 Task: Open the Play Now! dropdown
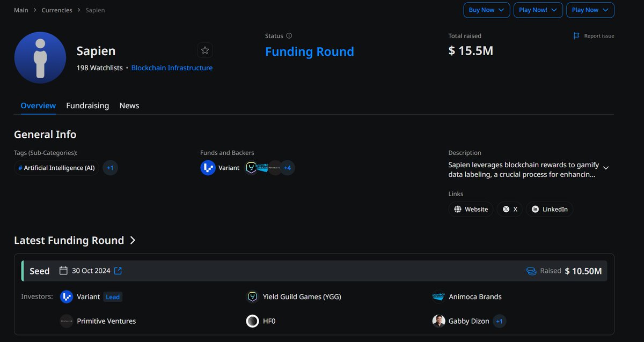[x=538, y=10]
